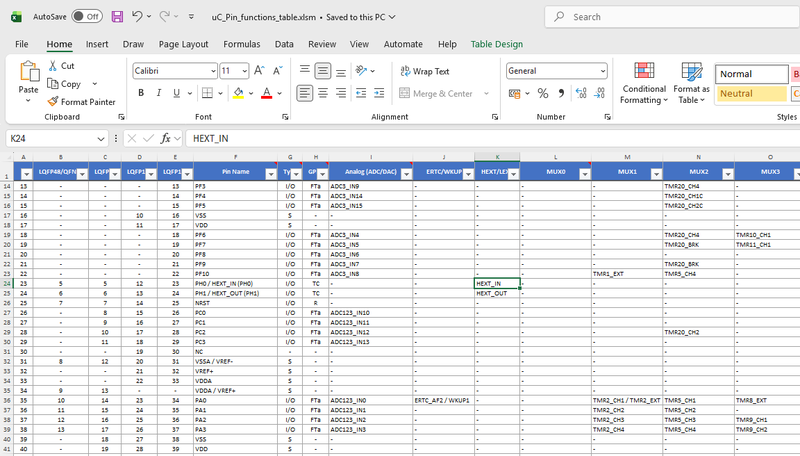Open the File tab
Screen dimensions: 800x456
coord(21,44)
